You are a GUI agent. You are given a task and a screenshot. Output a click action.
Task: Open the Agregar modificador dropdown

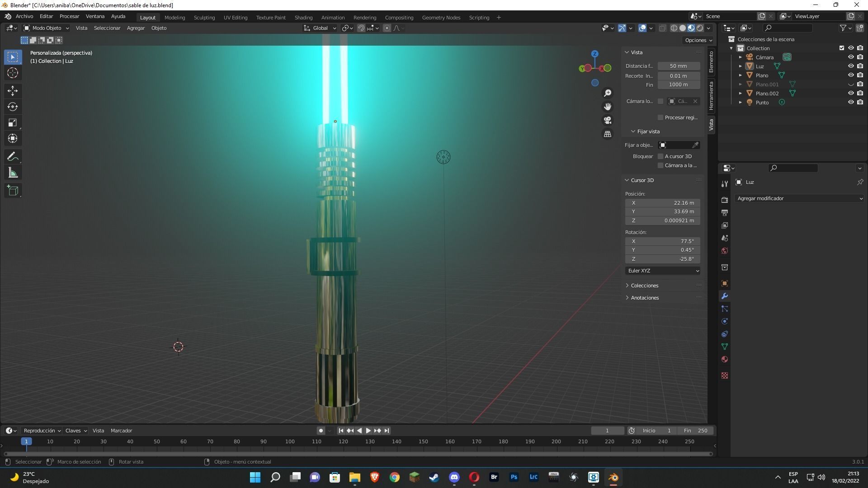pyautogui.click(x=799, y=198)
